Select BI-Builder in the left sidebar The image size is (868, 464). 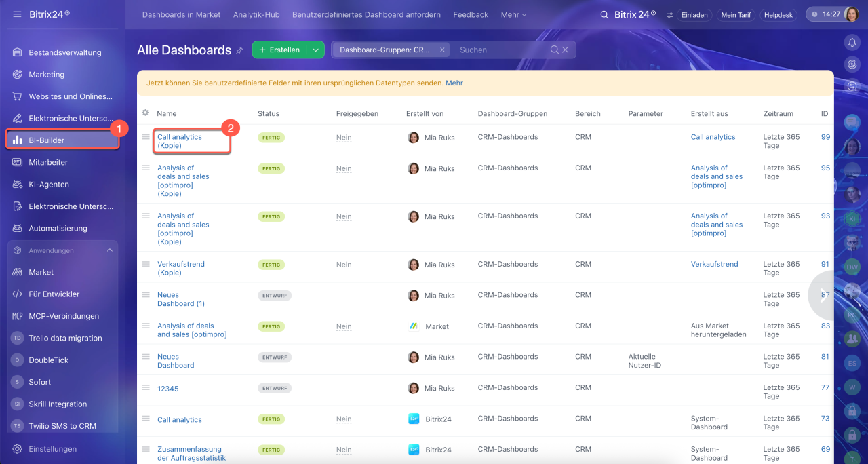coord(62,140)
